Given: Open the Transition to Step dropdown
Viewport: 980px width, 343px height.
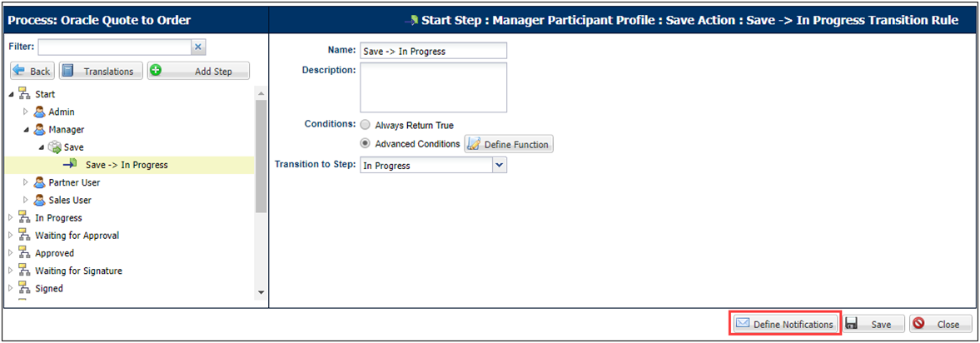Looking at the screenshot, I should pos(499,166).
